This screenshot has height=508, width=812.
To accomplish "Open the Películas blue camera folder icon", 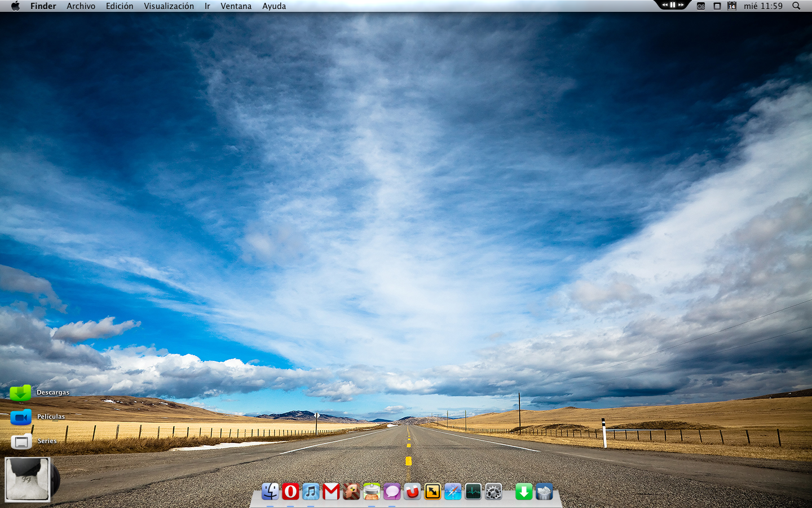I will pos(20,417).
